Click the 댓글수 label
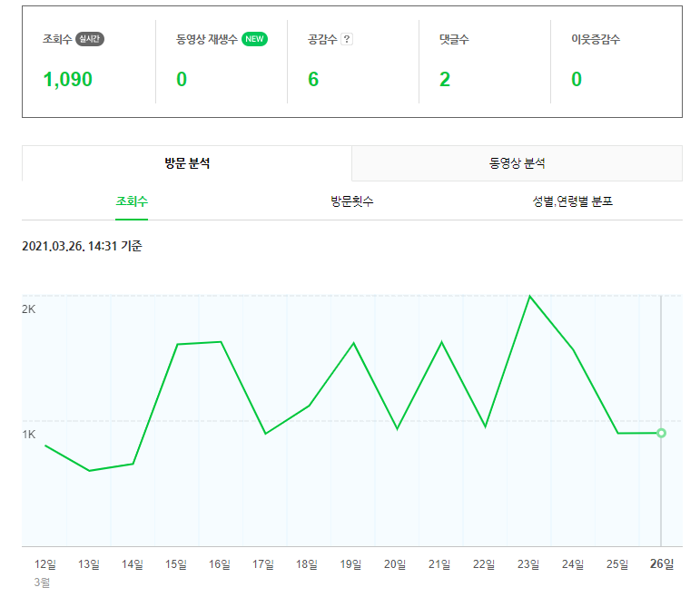 (x=454, y=39)
